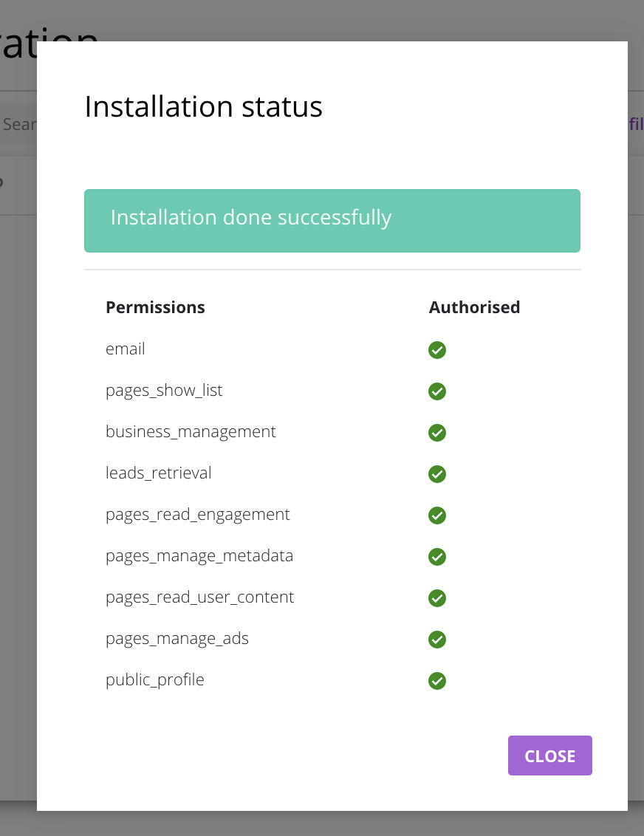Click the Search field in the background
Viewport: 644px width, 836px height.
pyautogui.click(x=18, y=124)
